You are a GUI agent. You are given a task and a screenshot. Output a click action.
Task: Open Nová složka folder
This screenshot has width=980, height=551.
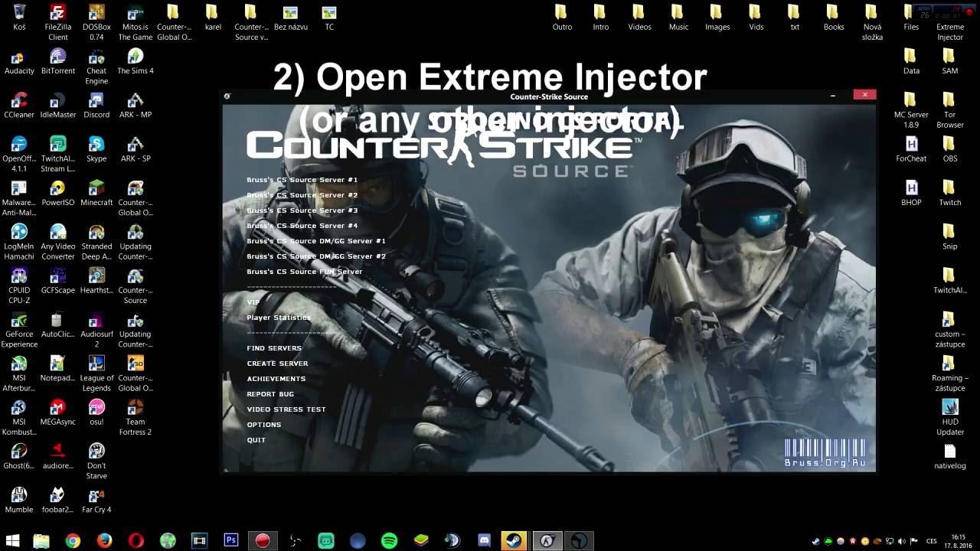872,21
